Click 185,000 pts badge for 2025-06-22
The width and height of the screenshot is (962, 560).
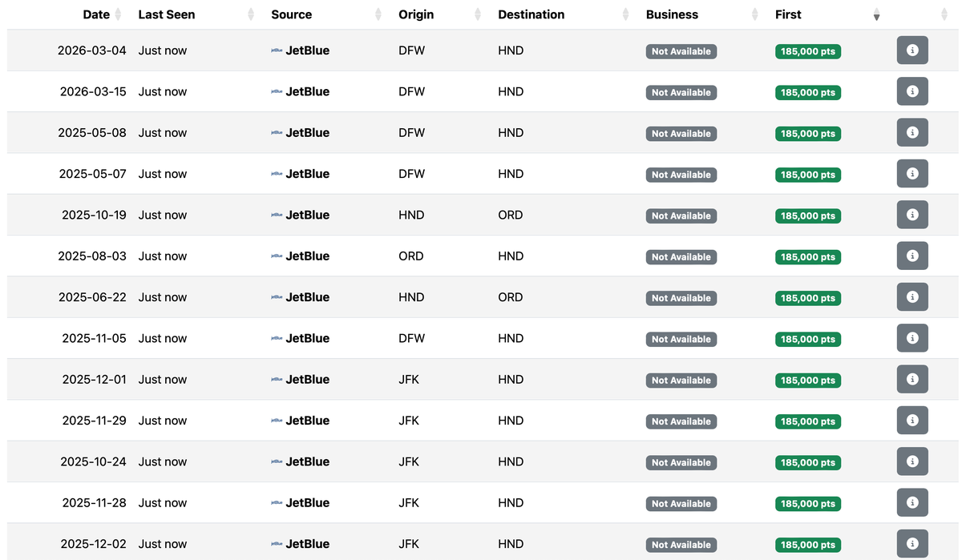807,298
